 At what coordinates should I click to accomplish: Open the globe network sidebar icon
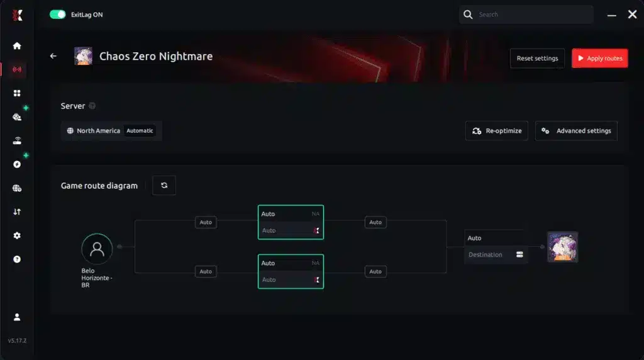(17, 188)
